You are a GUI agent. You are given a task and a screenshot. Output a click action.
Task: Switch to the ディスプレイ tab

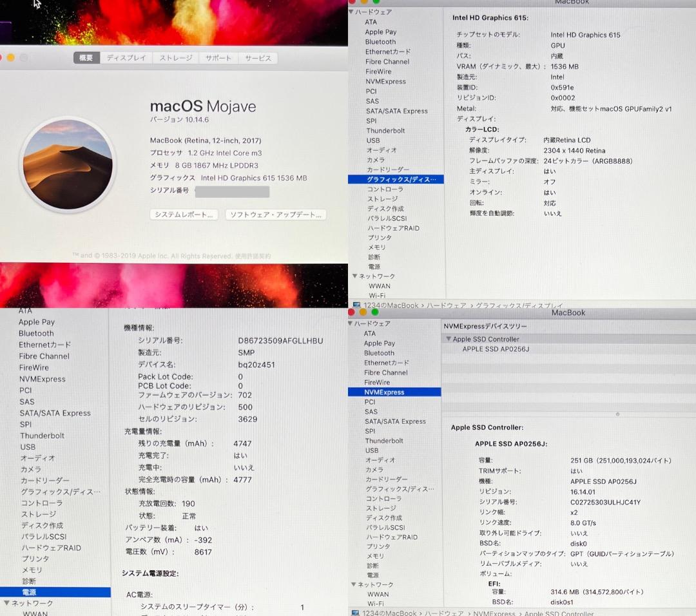click(126, 58)
